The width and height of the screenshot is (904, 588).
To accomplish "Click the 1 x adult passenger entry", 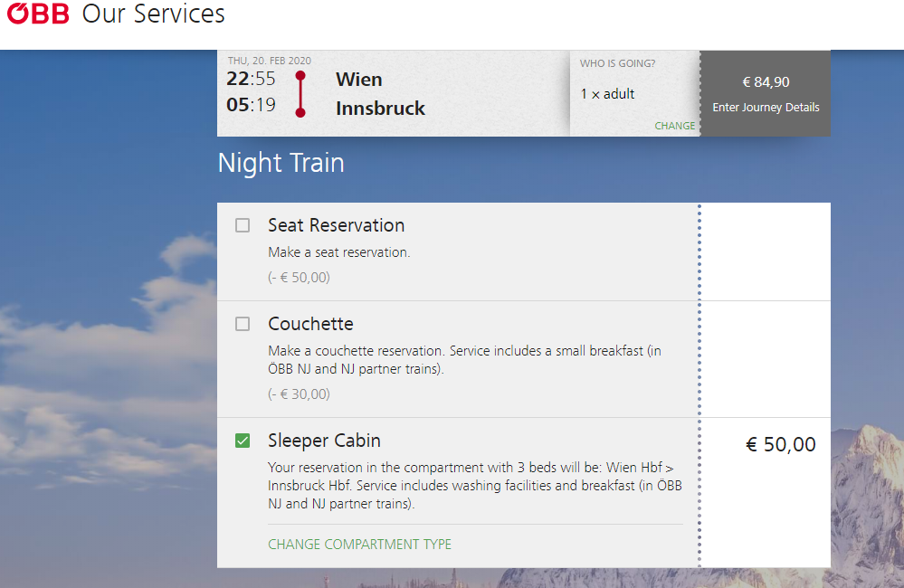I will pos(607,94).
